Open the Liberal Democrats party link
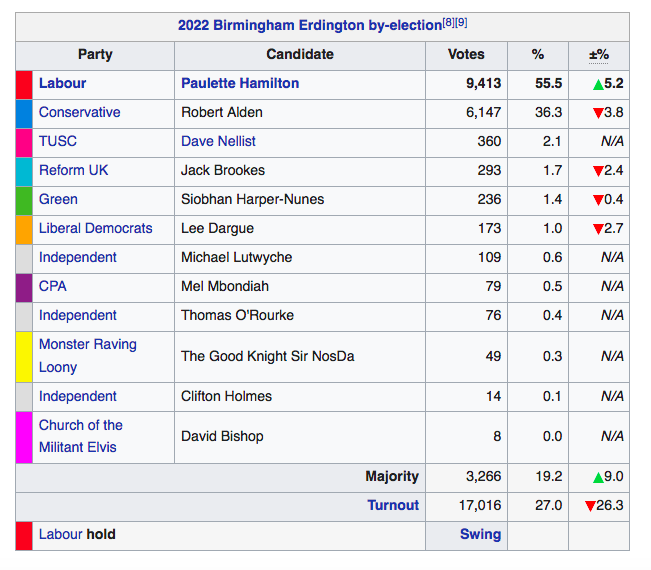Image resolution: width=651 pixels, height=570 pixels. [95, 229]
